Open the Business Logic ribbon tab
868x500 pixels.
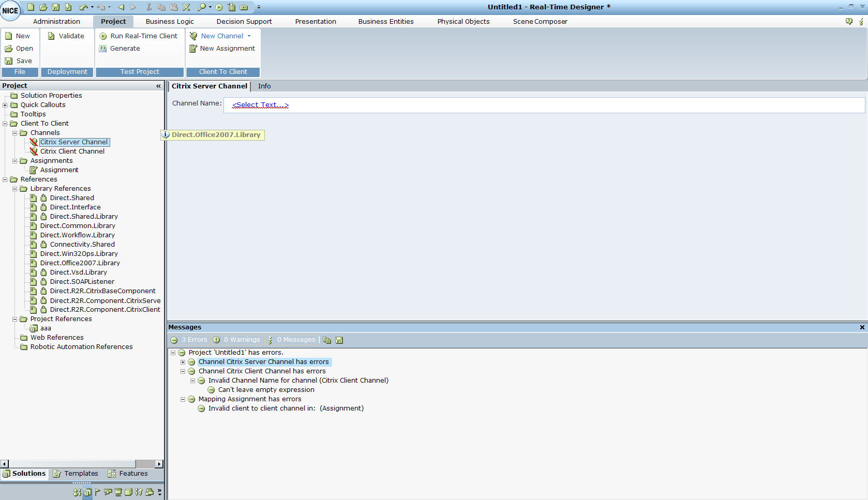coord(170,22)
